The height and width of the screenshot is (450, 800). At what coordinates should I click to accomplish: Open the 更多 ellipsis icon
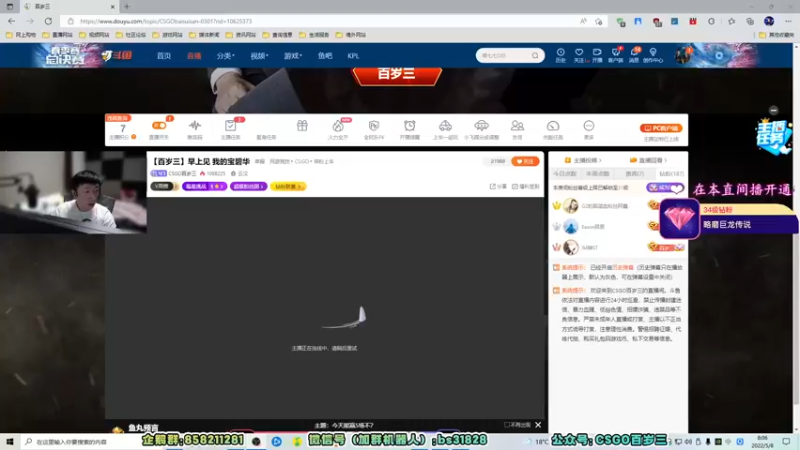588,126
